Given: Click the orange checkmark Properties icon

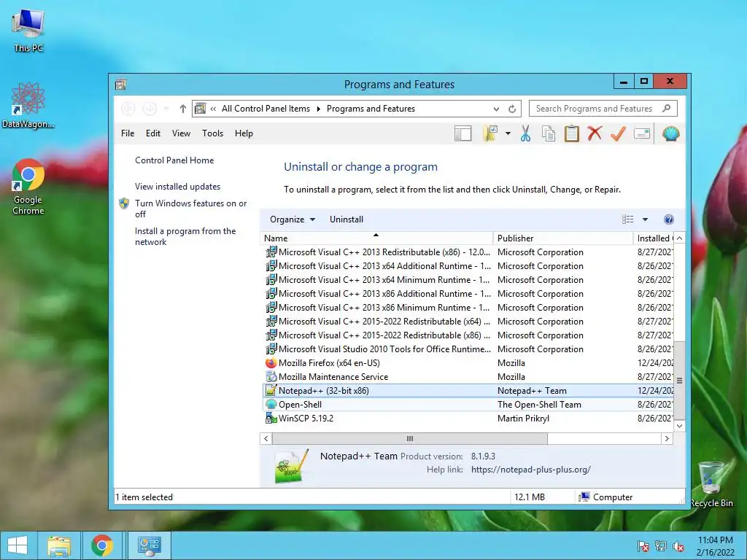Looking at the screenshot, I should (x=618, y=134).
